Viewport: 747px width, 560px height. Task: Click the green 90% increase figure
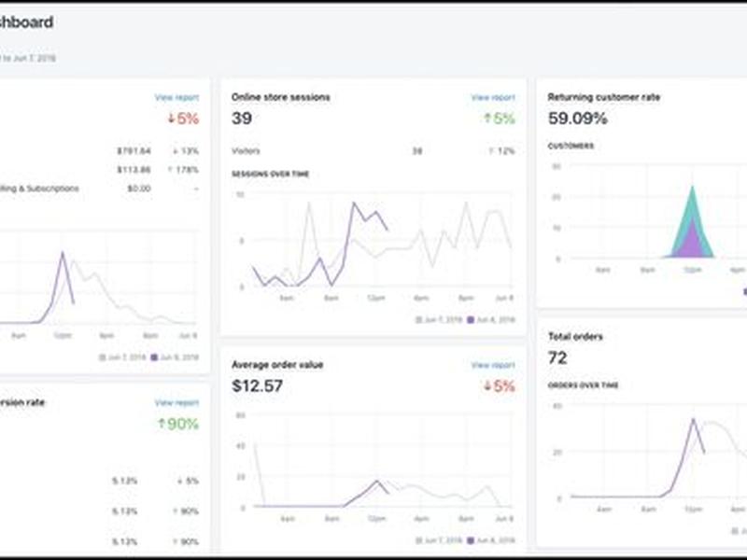[x=178, y=424]
